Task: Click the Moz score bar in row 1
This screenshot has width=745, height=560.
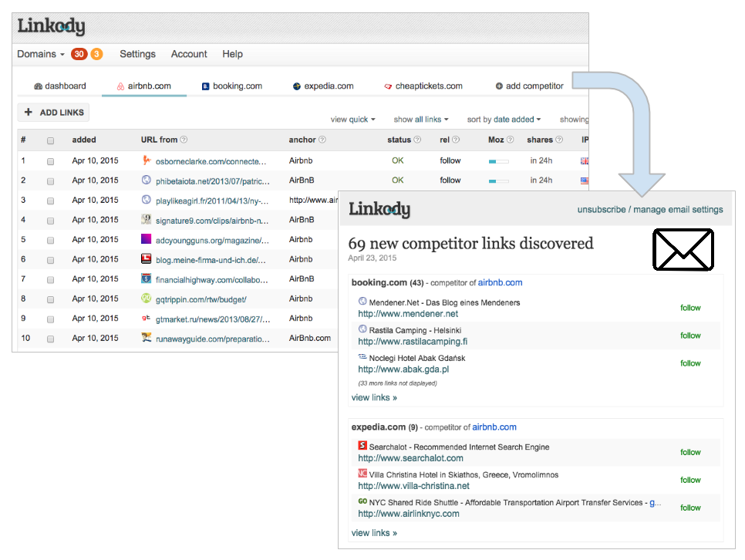Action: 499,162
